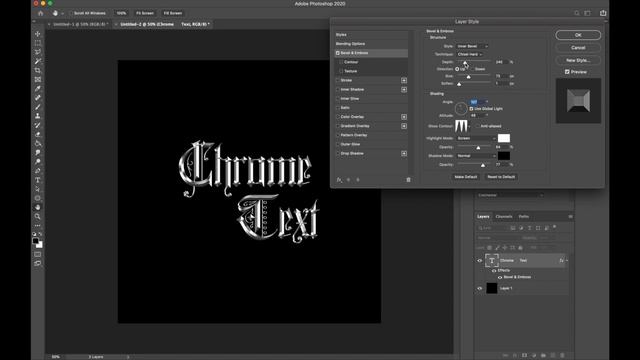Viewport: 640px width, 360px height.
Task: Toggle the Bevel & Emboss checkbox
Action: click(338, 53)
